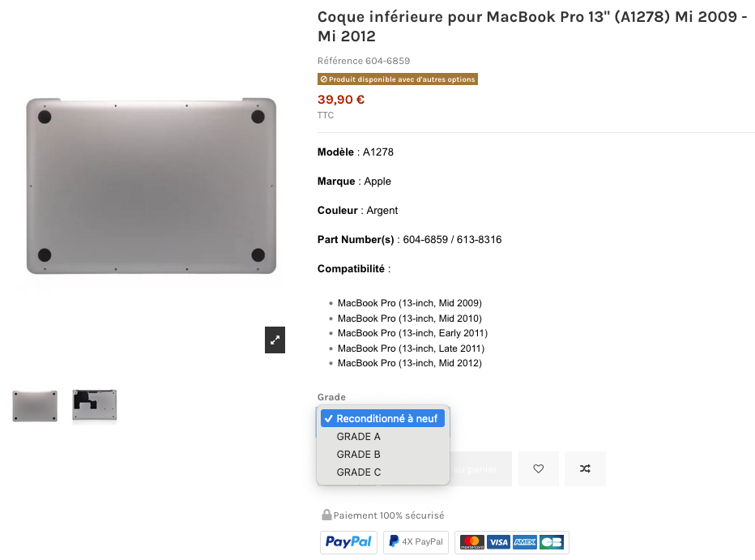Click the padlock secure payment icon
The height and width of the screenshot is (560, 755).
click(x=326, y=515)
